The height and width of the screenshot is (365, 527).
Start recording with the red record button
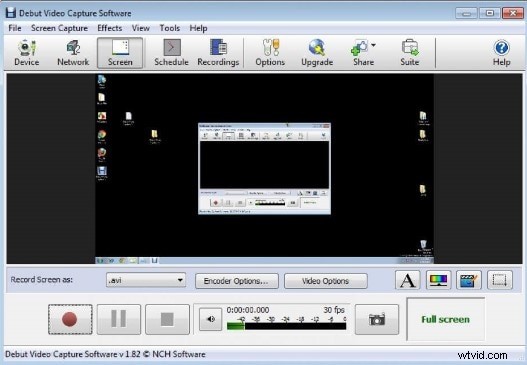[70, 319]
